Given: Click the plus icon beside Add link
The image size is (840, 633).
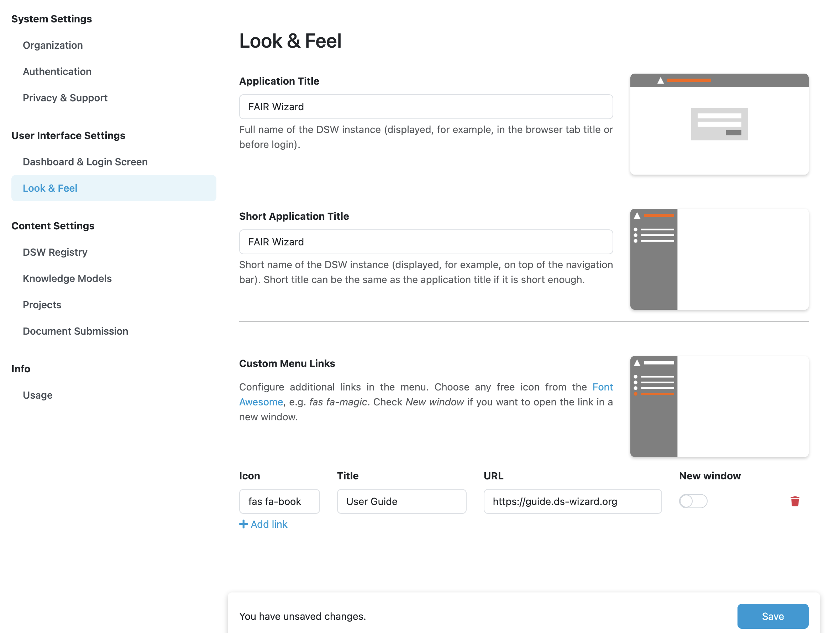Looking at the screenshot, I should pyautogui.click(x=243, y=524).
